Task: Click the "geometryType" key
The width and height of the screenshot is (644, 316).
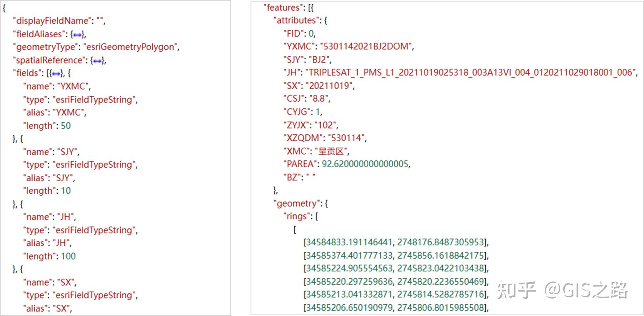Action: pyautogui.click(x=45, y=47)
